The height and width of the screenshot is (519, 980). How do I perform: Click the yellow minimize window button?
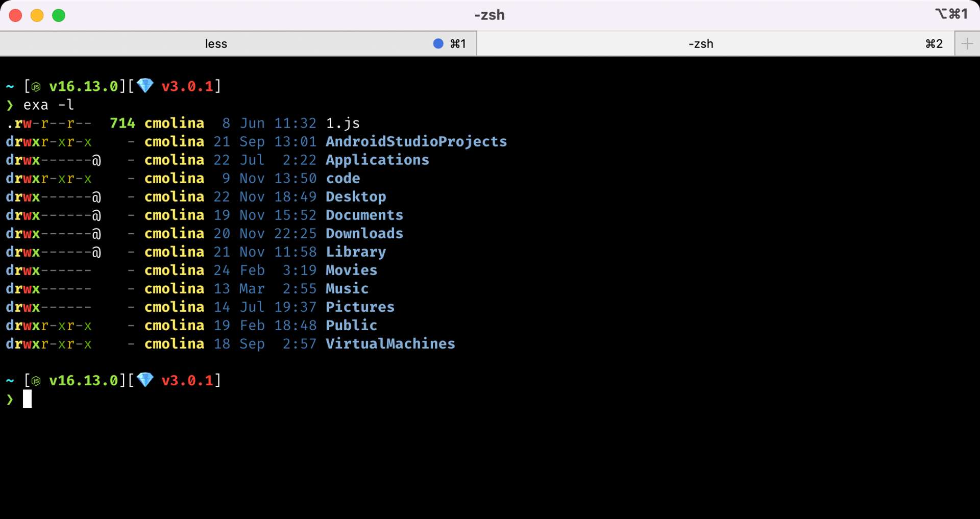37,15
